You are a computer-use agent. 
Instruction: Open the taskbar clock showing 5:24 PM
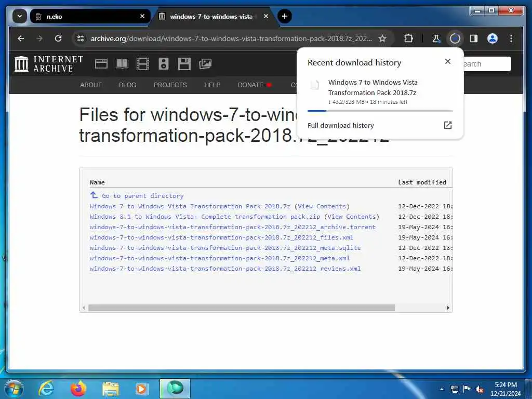pyautogui.click(x=506, y=389)
